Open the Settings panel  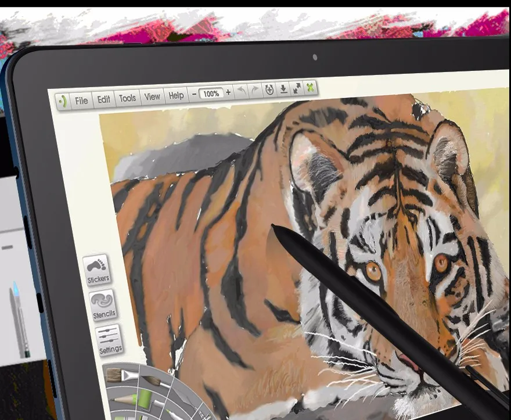110,341
